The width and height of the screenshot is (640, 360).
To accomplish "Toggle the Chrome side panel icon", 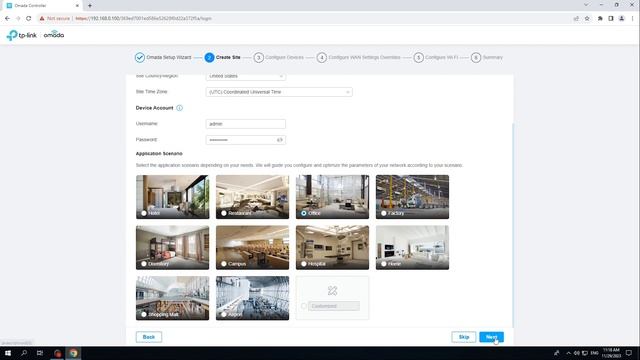I will click(611, 18).
